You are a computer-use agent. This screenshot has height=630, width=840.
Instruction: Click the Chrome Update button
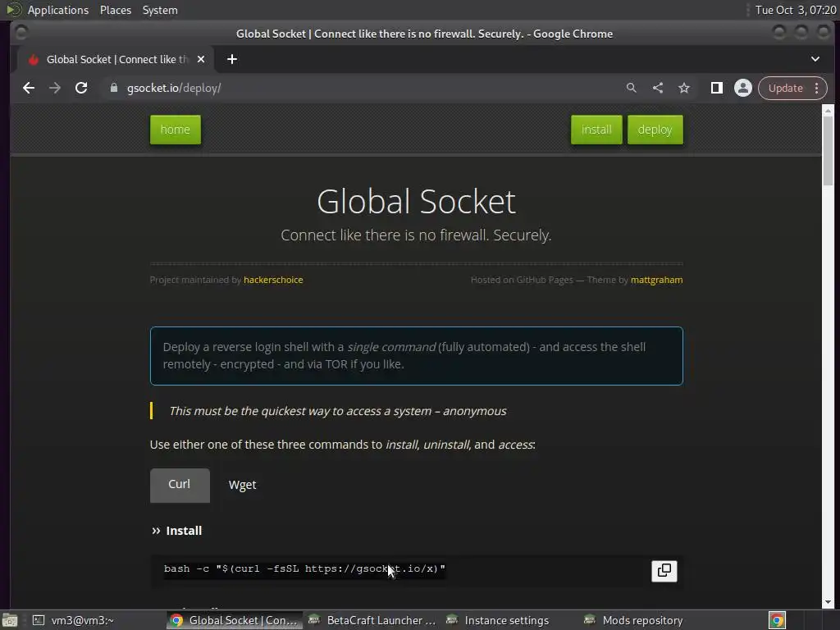[x=785, y=88]
